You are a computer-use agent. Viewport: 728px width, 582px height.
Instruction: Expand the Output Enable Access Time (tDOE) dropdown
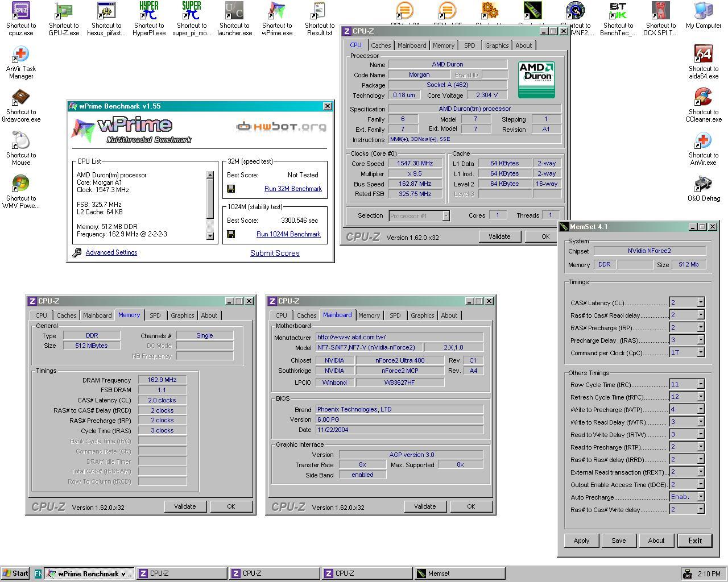coord(701,484)
